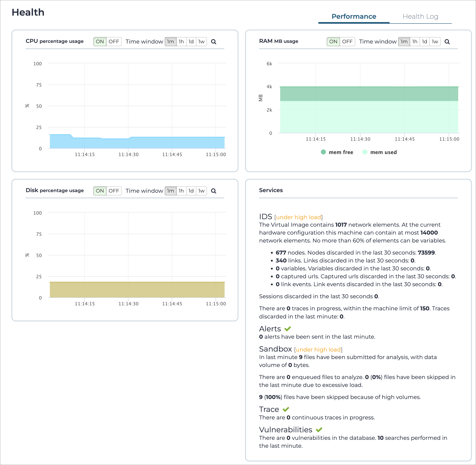Open the Performance tab
This screenshot has height=465, width=476.
click(354, 16)
